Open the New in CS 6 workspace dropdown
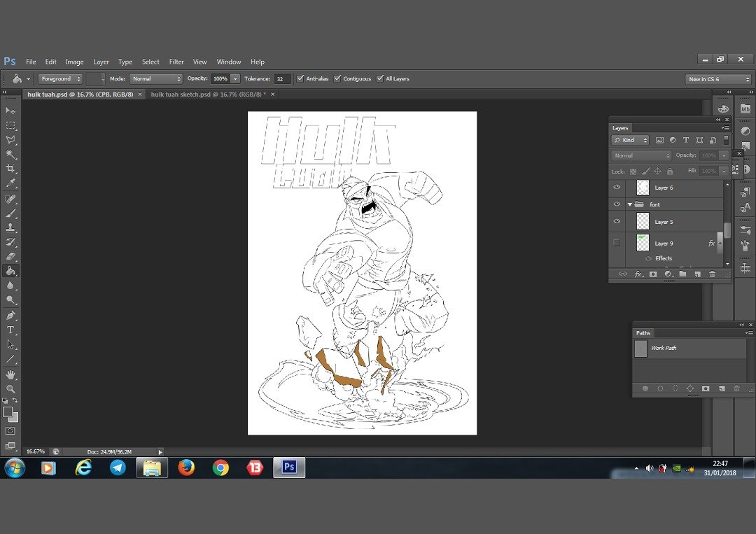The image size is (756, 534). click(718, 79)
